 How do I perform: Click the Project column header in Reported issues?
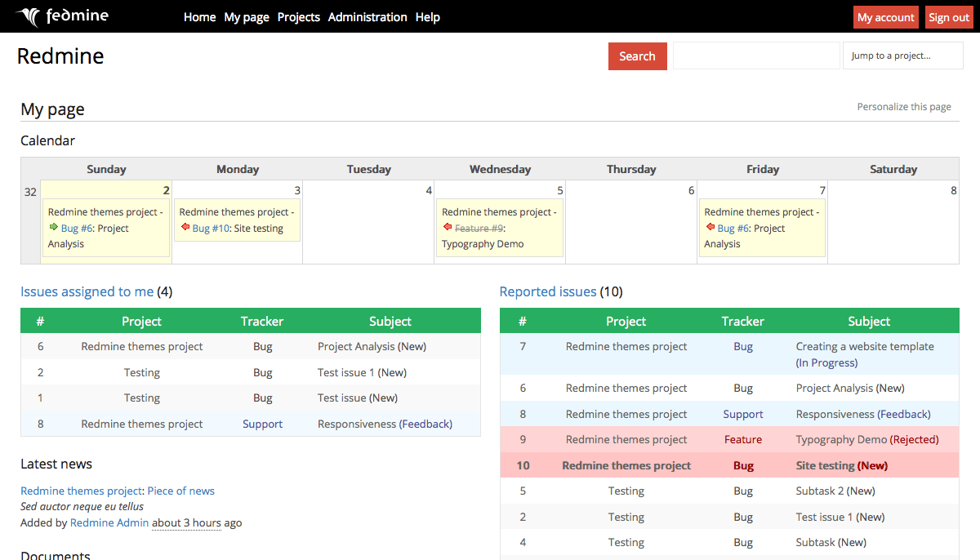[x=626, y=321]
